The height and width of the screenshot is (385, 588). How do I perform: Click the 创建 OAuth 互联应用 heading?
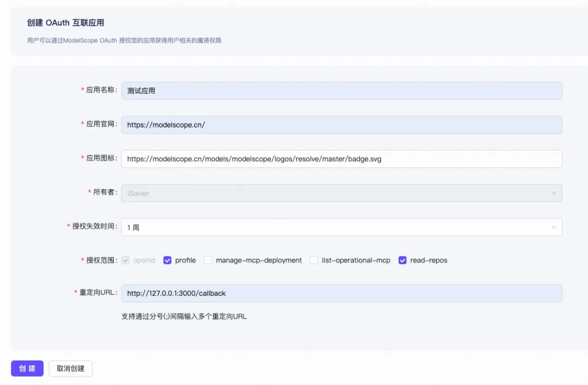click(66, 23)
